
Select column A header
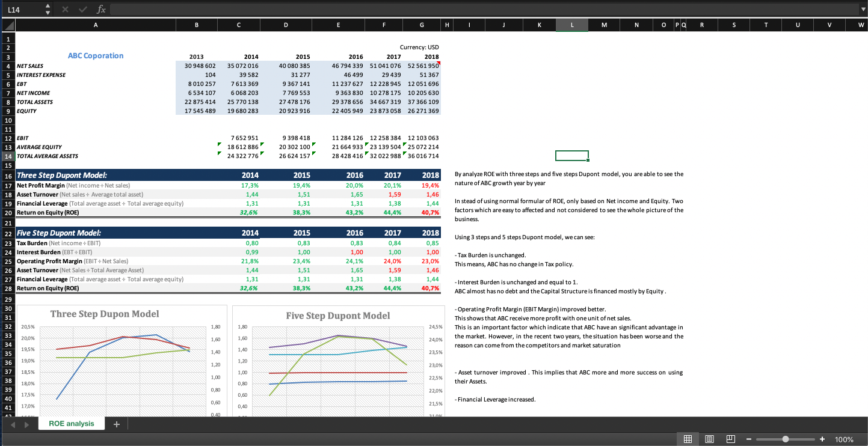(x=96, y=25)
